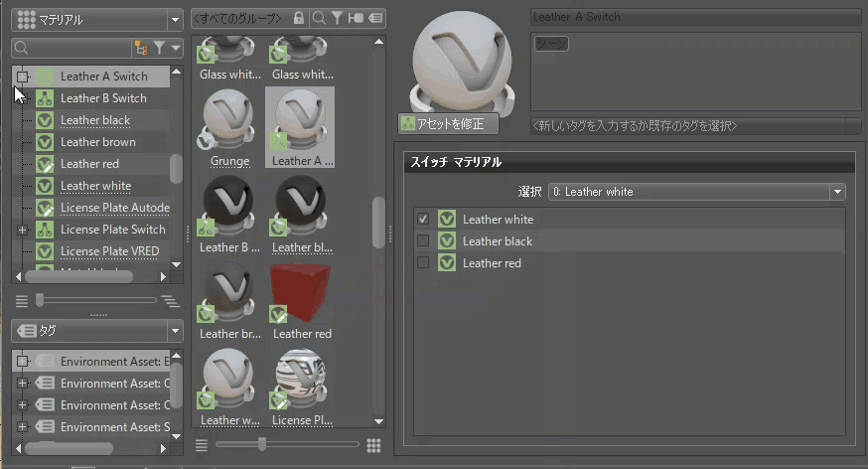This screenshot has height=469, width=868.
Task: Click material tree scroll-left arrow
Action: click(19, 276)
